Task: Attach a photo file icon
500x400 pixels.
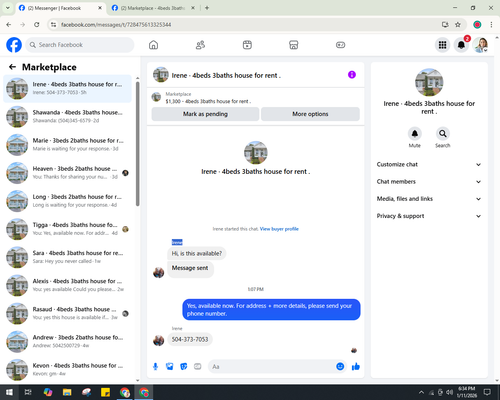Action: coord(170,367)
